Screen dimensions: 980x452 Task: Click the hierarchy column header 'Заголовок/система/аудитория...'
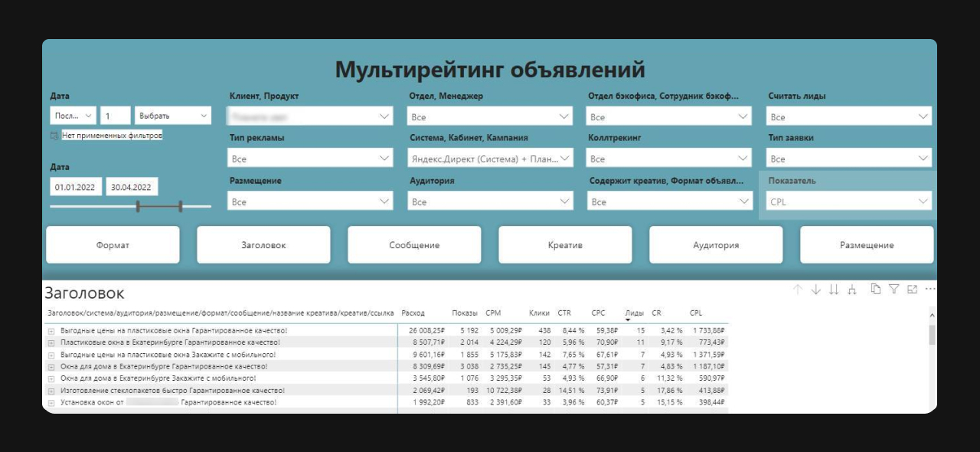220,313
